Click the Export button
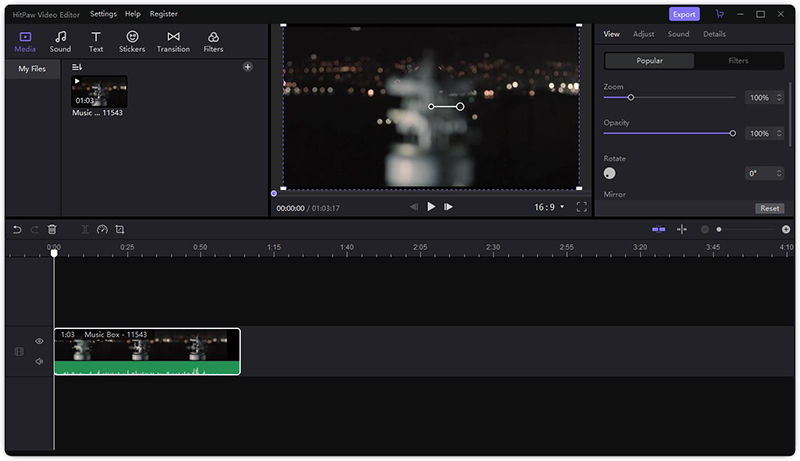 (684, 14)
